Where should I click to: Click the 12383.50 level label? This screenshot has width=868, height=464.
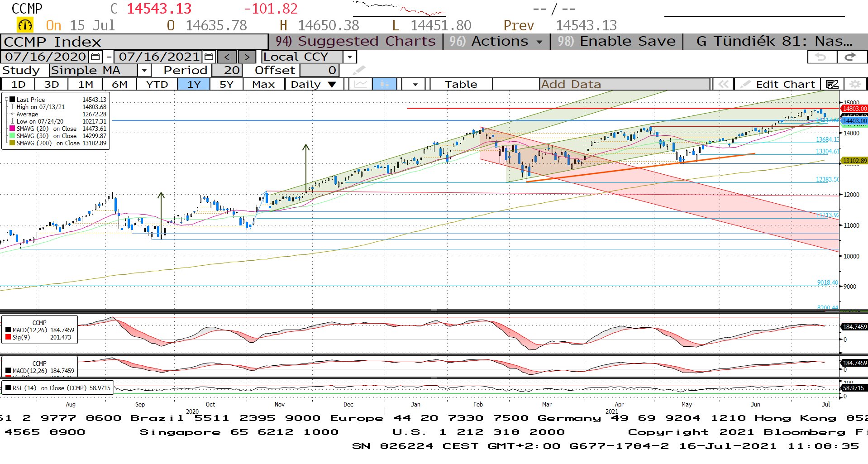click(827, 179)
